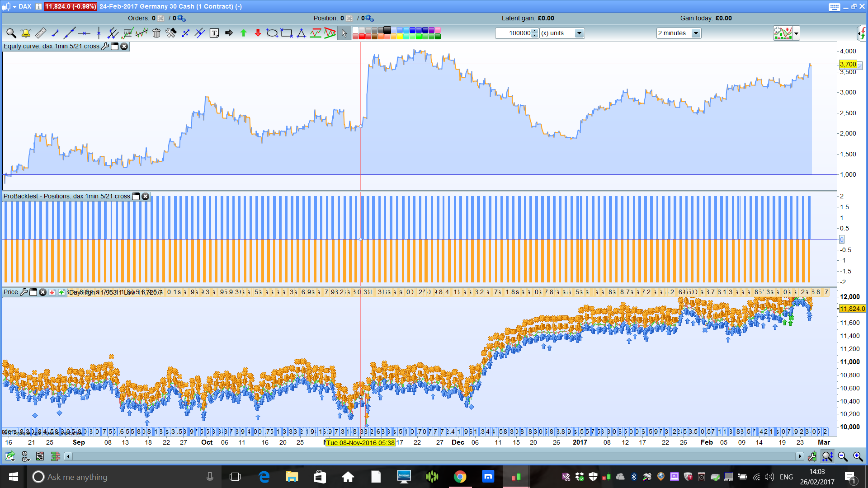Maximize the Equity curve panel
Screen dimensions: 868x488
pos(115,46)
